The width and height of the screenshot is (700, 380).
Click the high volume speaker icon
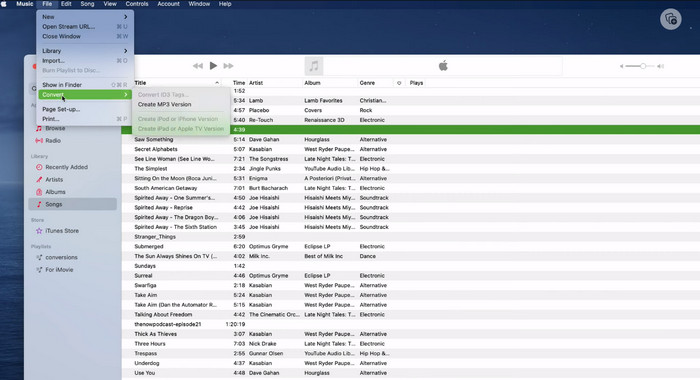tap(661, 66)
